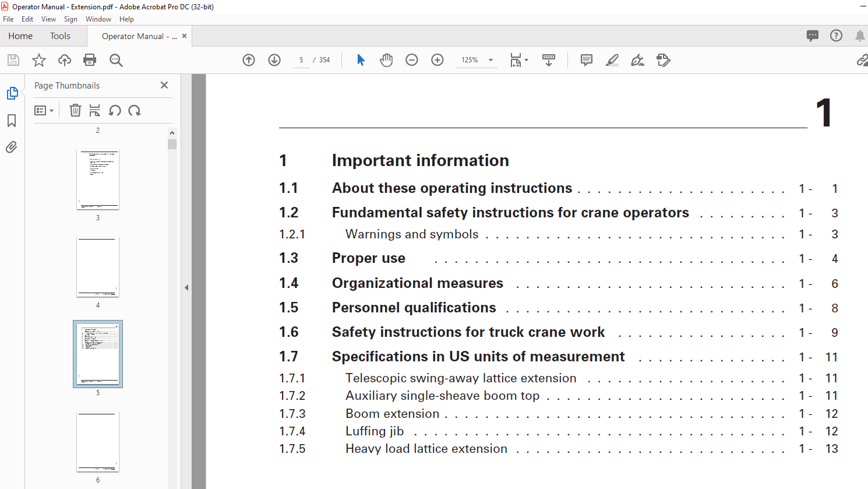868x489 pixels.
Task: Open 'Organizational measures' contents entry
Action: (x=418, y=283)
